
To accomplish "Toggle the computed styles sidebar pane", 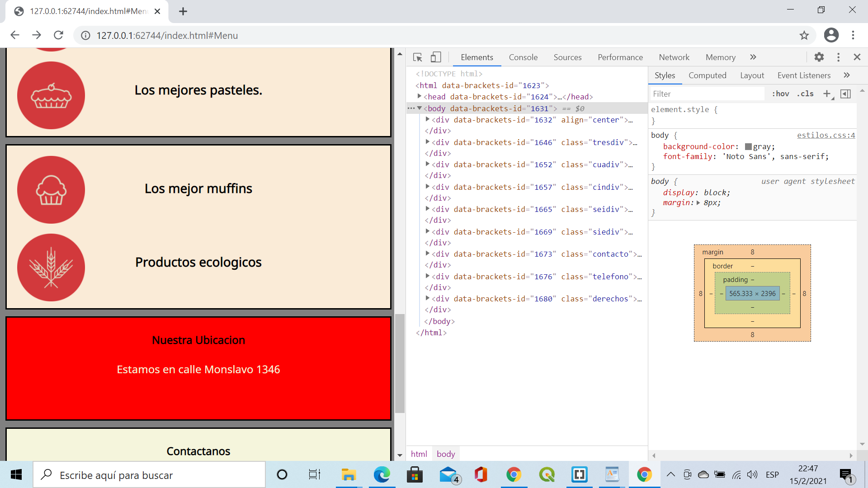I will pyautogui.click(x=845, y=94).
